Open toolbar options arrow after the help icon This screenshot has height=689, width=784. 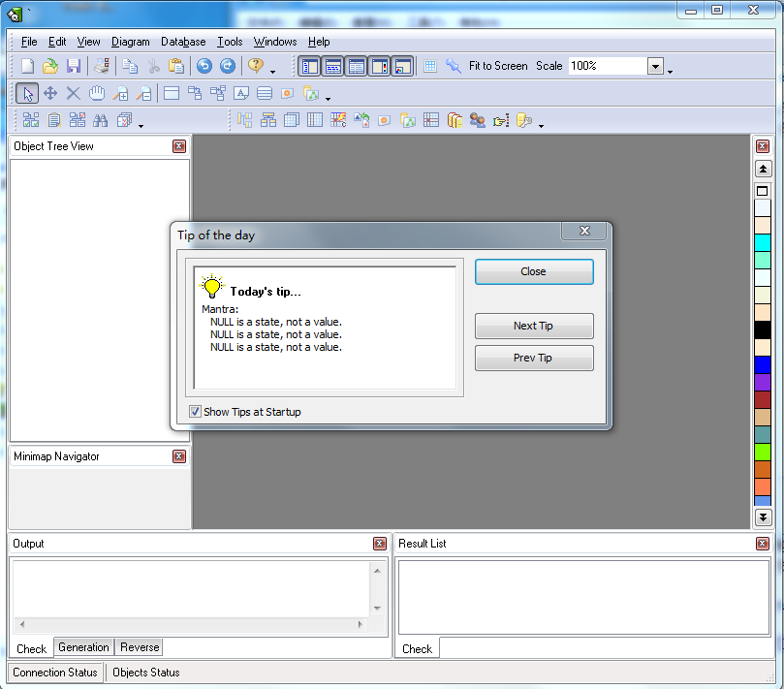click(272, 72)
